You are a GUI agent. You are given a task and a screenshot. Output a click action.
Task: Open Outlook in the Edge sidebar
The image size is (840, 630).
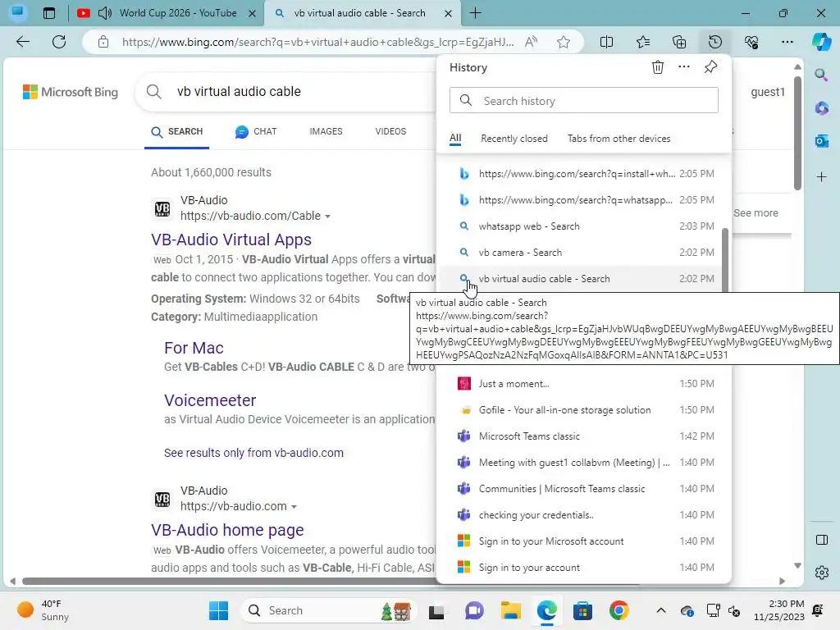click(821, 141)
